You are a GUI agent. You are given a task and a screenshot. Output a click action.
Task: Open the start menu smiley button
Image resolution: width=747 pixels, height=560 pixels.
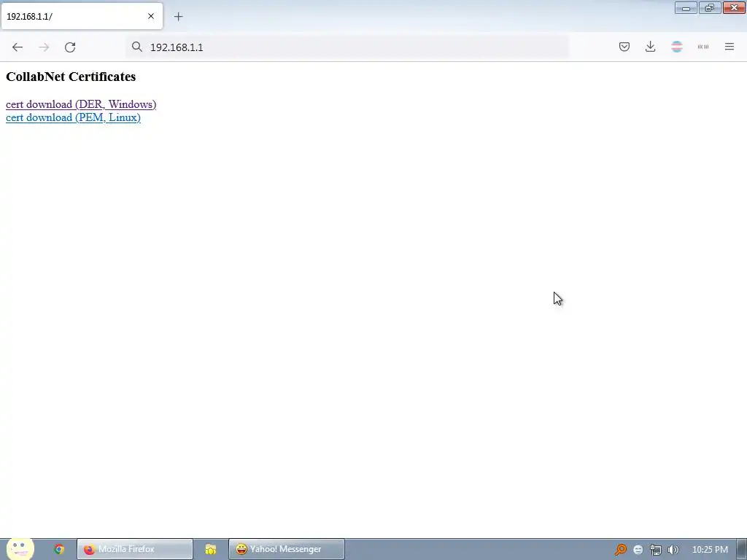tap(20, 548)
